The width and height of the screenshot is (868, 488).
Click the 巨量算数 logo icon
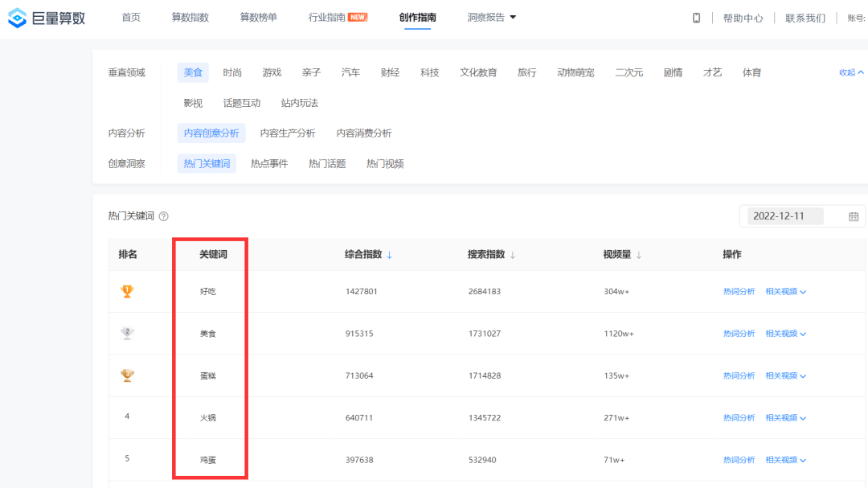coord(16,17)
